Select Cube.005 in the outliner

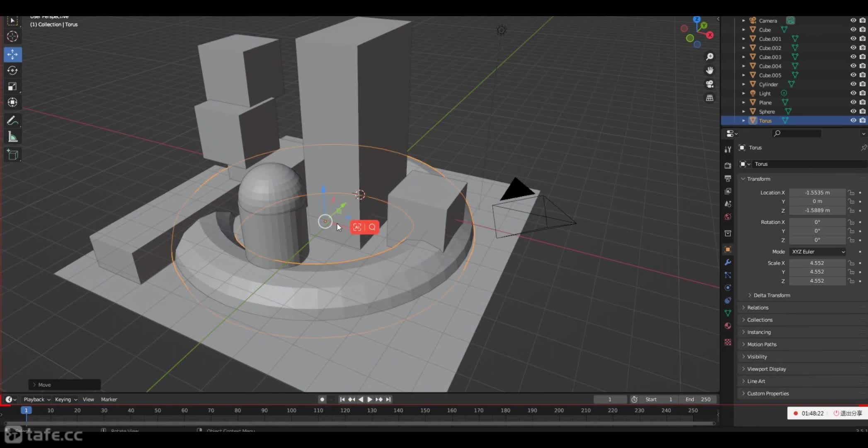[770, 75]
